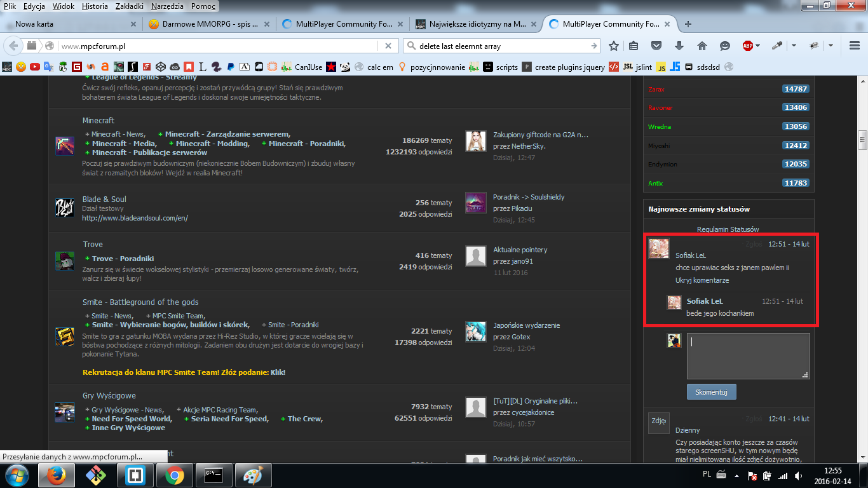The image size is (868, 488).
Task: Click the Windows Start button
Action: tap(17, 475)
